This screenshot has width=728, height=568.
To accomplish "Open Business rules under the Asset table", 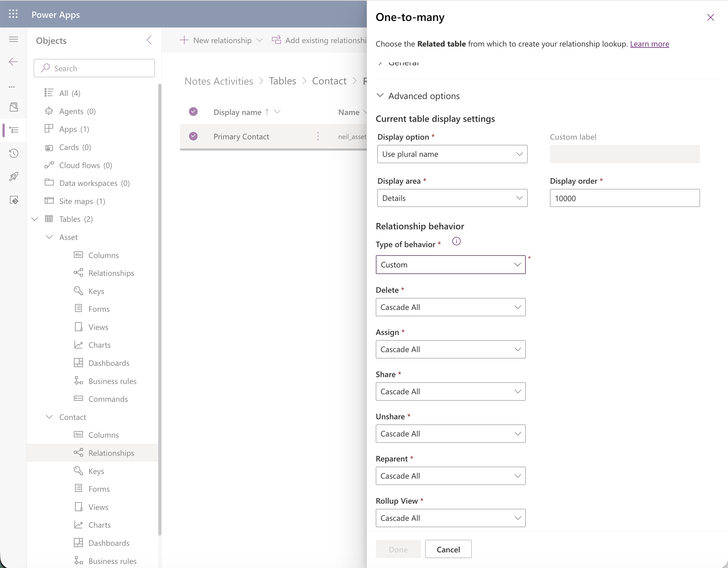I will tap(112, 381).
